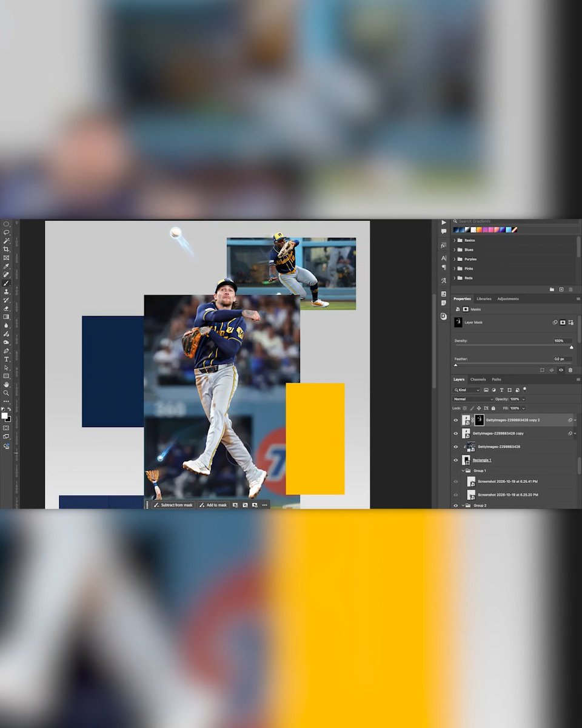Hide the Rectangle 1 layer
The height and width of the screenshot is (728, 582).
(456, 460)
